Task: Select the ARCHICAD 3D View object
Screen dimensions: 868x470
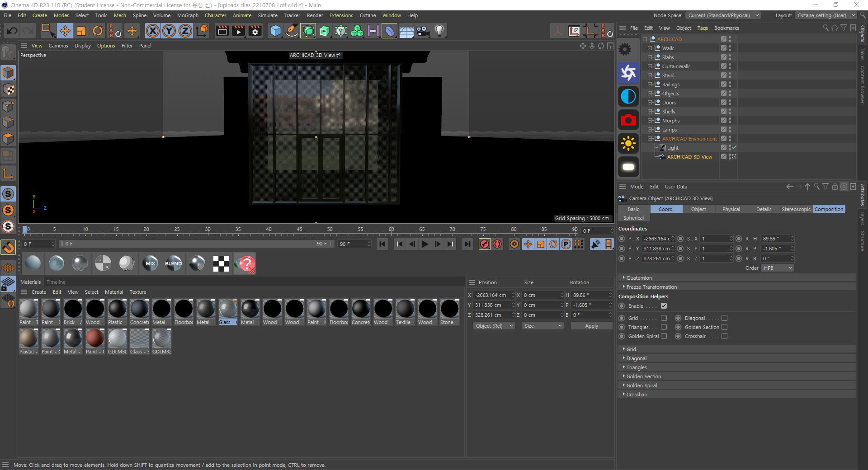Action: [689, 157]
